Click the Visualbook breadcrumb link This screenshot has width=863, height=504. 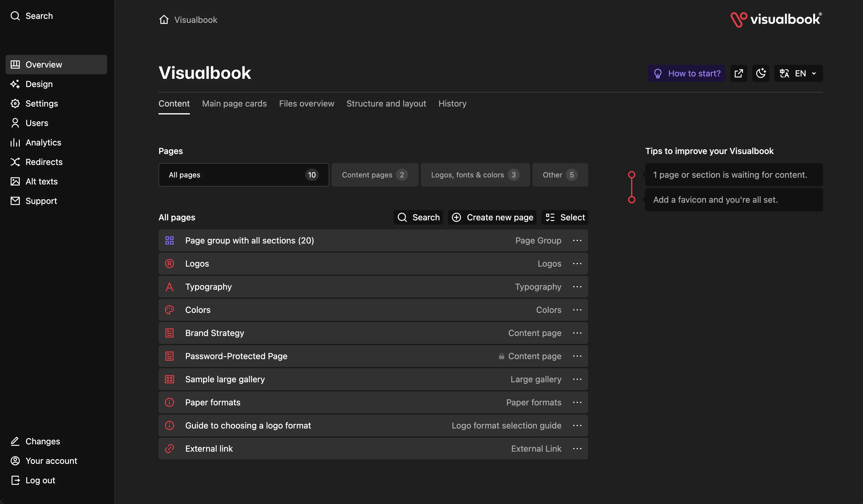click(x=196, y=19)
